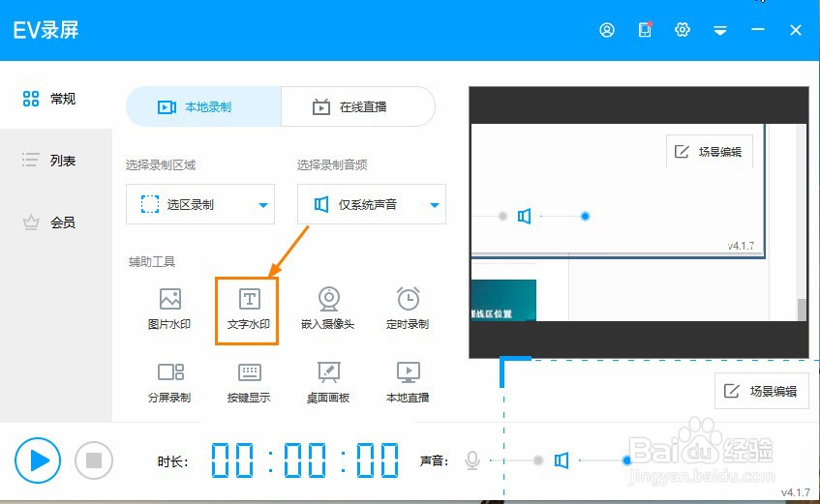820x504 pixels.
Task: Expand the 选区录制 region dropdown
Action: pyautogui.click(x=200, y=204)
